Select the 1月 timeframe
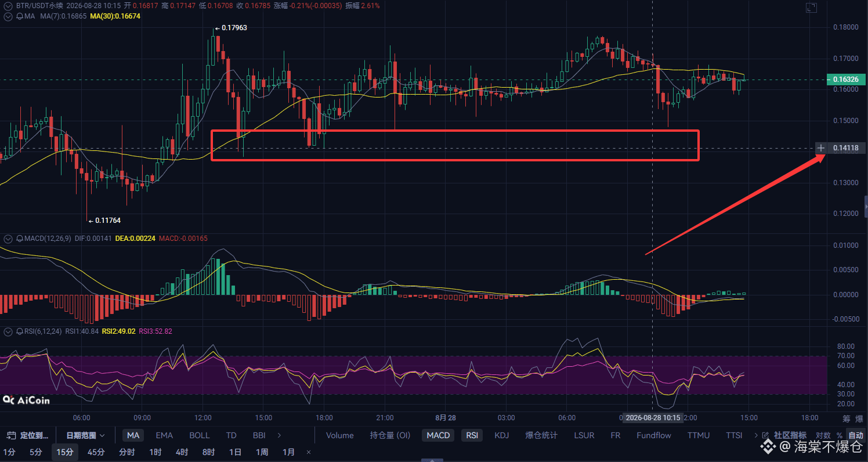This screenshot has height=462, width=868. (x=288, y=452)
